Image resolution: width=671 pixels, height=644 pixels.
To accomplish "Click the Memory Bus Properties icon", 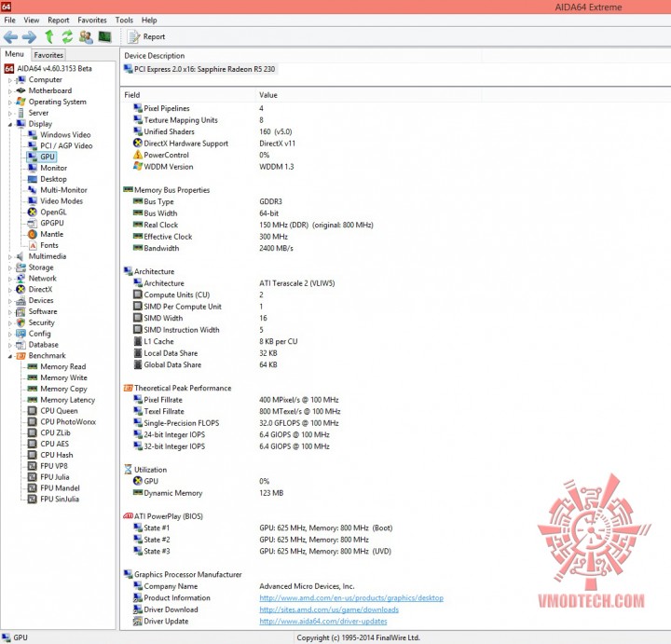I will [128, 189].
